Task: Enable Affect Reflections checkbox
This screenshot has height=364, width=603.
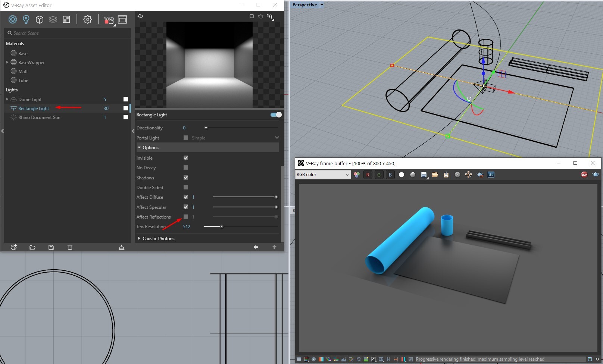Action: coord(186,217)
